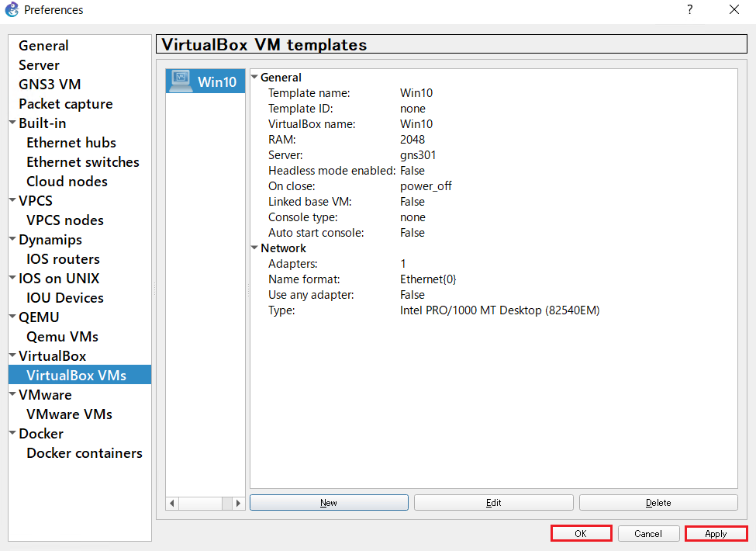756x551 pixels.
Task: Select VPCS nodes in sidebar
Action: (65, 220)
